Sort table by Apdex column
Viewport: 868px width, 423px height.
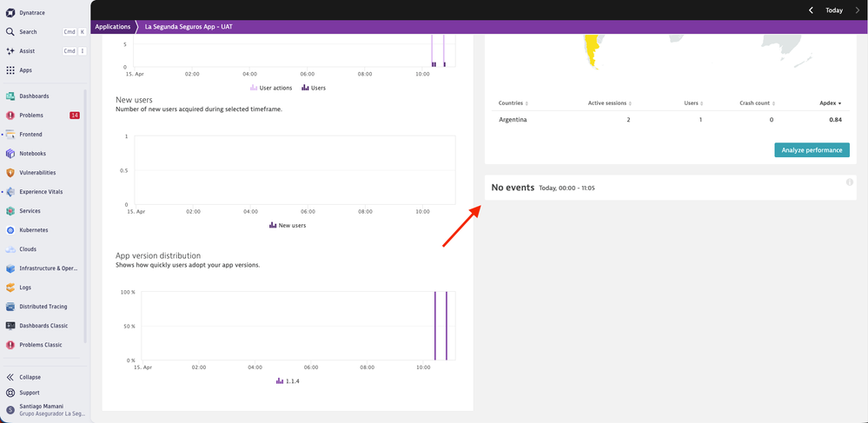point(831,103)
